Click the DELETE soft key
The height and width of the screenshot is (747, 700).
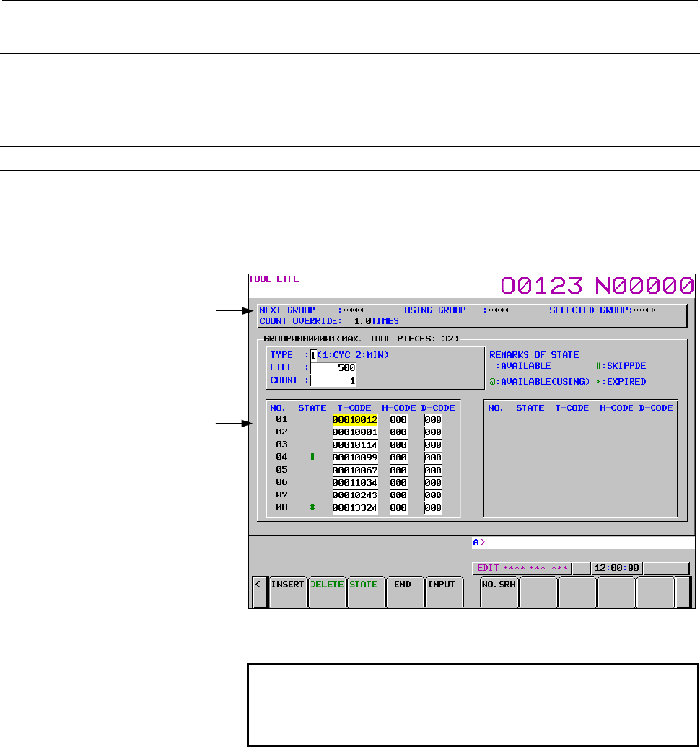(327, 592)
